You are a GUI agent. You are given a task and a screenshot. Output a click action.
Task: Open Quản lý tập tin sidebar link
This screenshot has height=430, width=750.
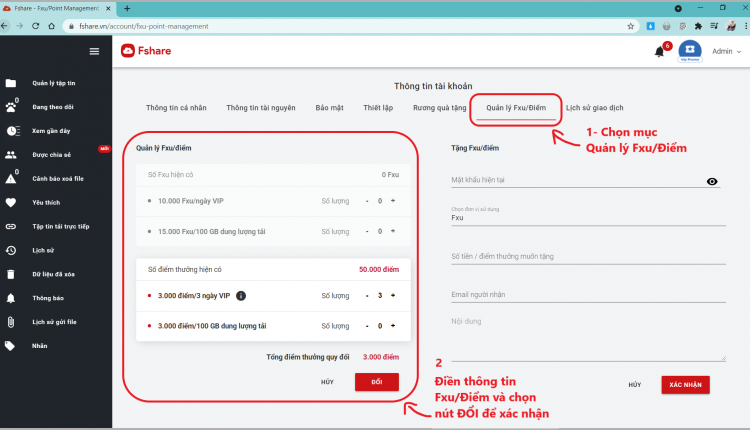point(54,83)
